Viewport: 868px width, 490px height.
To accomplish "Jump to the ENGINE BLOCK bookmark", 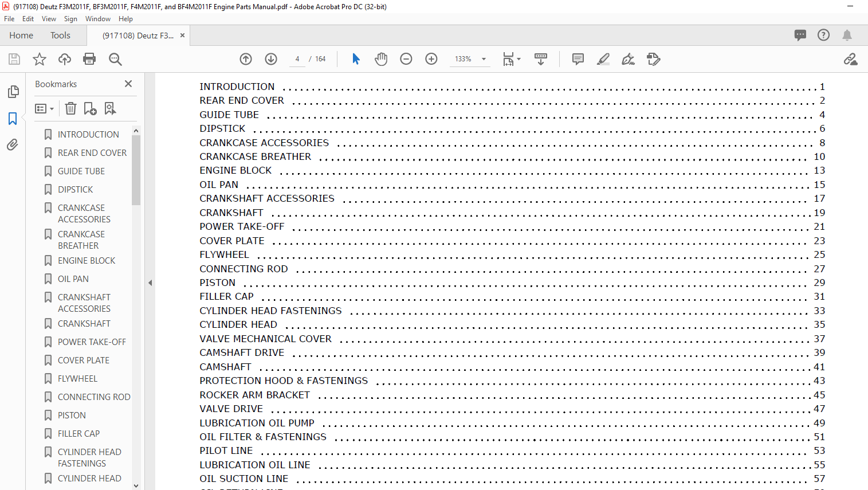I will click(x=87, y=260).
